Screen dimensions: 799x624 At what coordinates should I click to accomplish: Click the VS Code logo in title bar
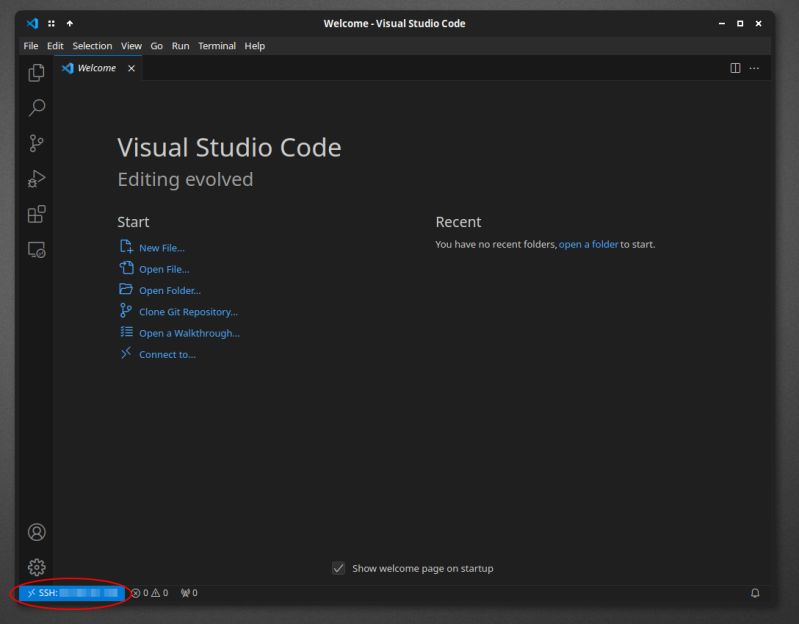click(x=33, y=23)
